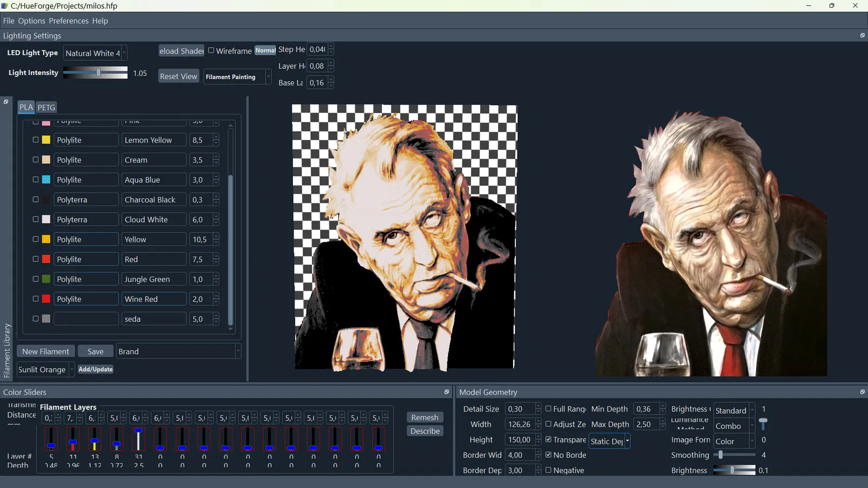
Task: Toggle the Normal view button
Action: (x=265, y=50)
